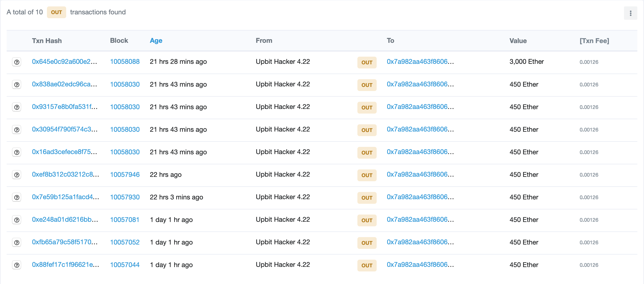Click the details icon next to 0xfb65a79c58f5170

coord(17,242)
